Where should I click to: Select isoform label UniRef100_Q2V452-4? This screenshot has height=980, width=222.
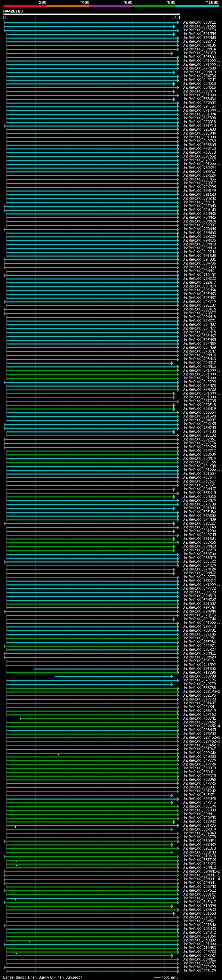point(201,726)
